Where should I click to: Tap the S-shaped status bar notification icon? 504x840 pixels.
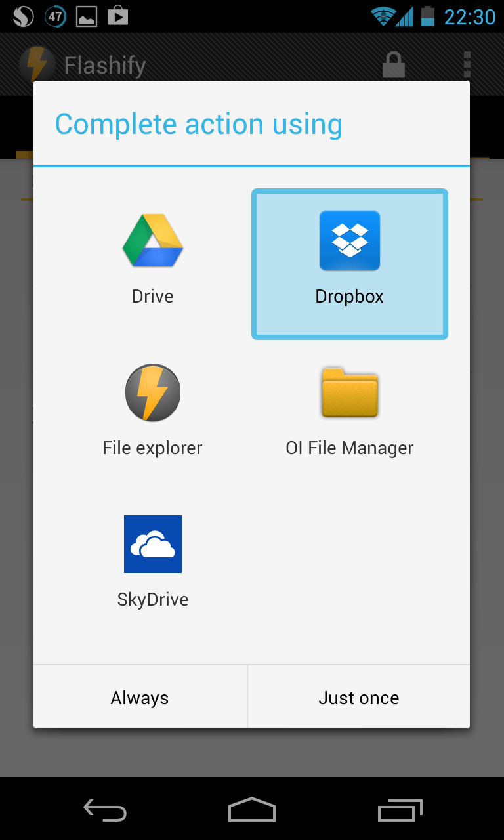click(24, 16)
